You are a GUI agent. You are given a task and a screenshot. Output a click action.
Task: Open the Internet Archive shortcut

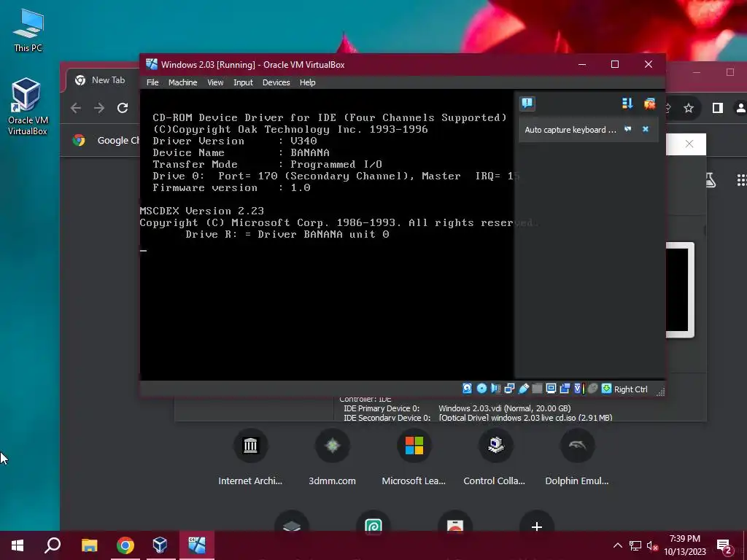click(x=250, y=457)
